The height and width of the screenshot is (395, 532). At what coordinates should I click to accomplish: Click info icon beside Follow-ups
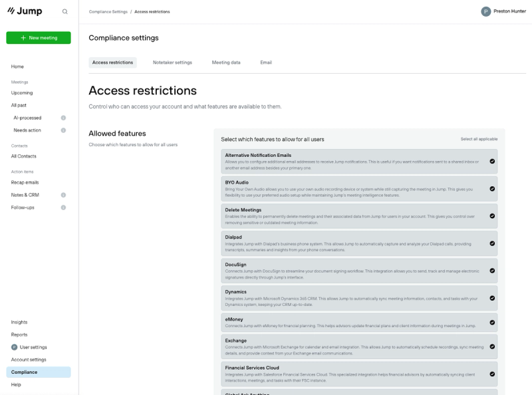[x=63, y=207]
